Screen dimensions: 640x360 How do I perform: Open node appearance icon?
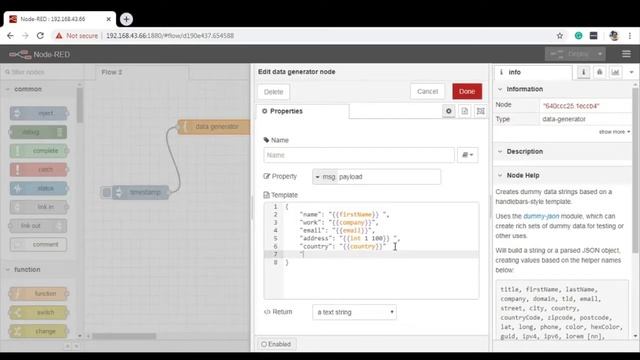pos(480,111)
